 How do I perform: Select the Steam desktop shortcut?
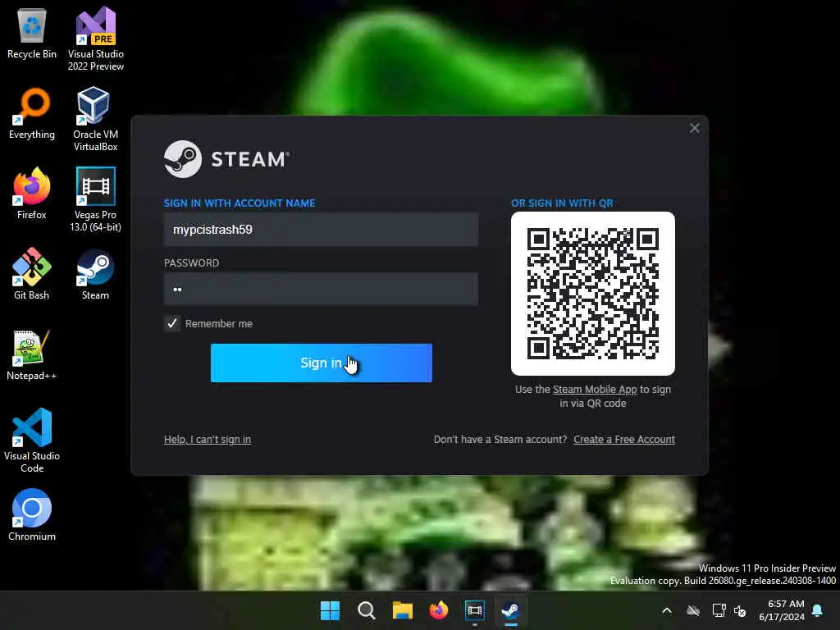coord(95,274)
